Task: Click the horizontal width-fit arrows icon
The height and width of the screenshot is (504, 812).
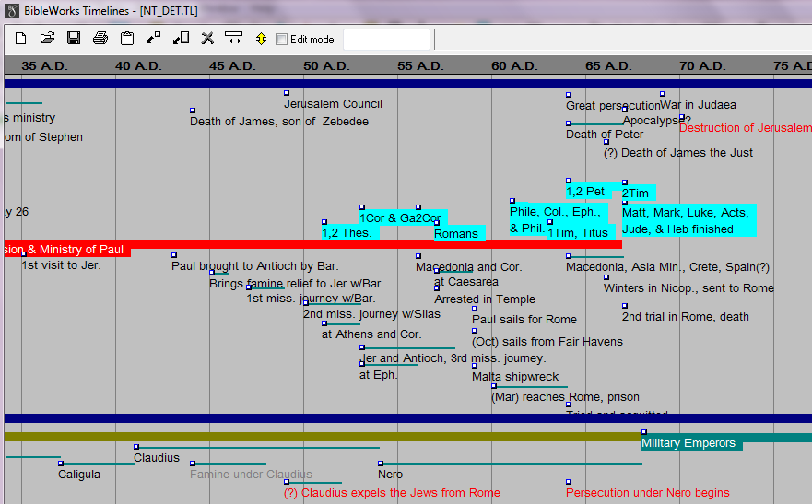Action: click(x=233, y=39)
